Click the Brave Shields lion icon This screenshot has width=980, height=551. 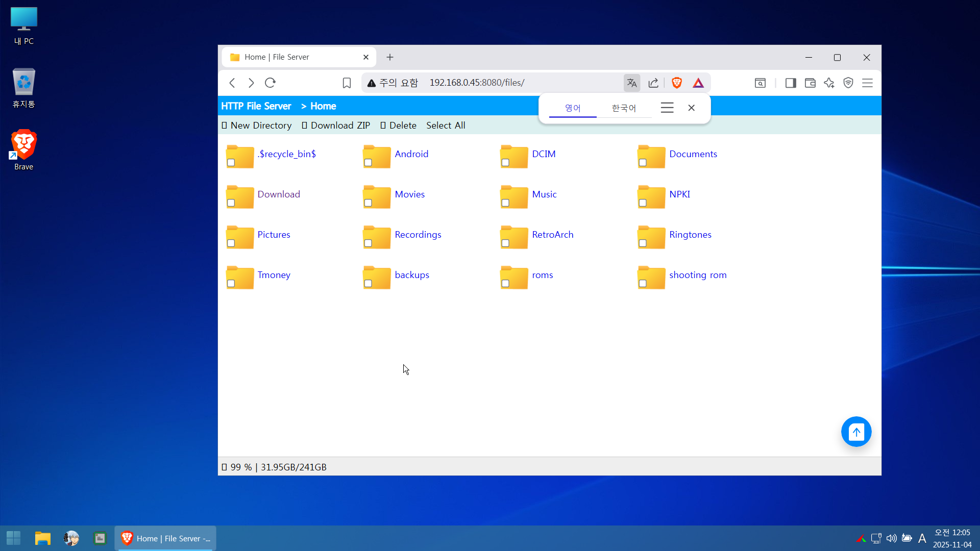677,83
